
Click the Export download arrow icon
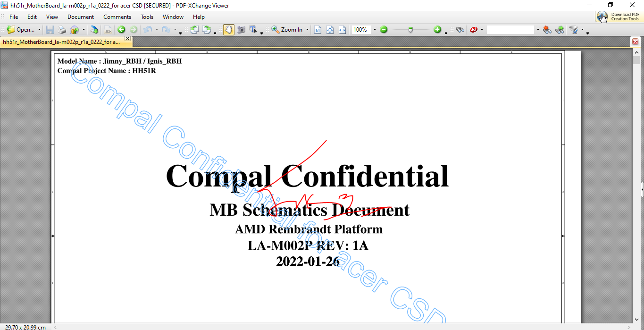[94, 30]
